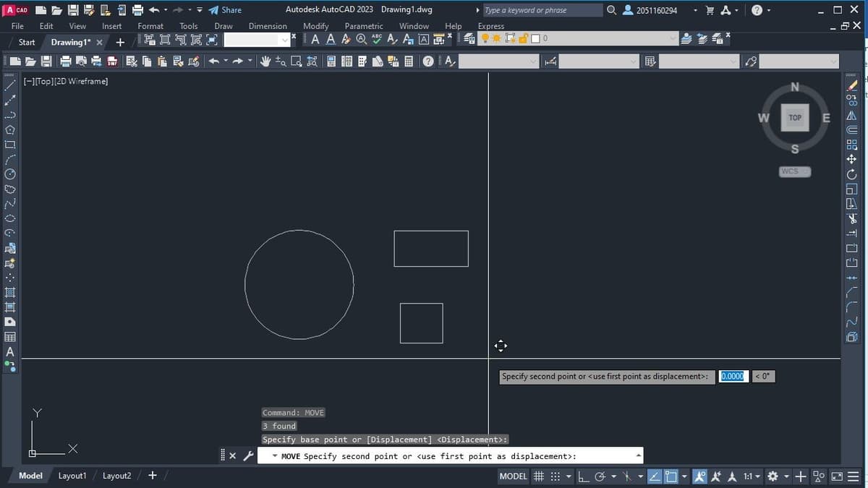Open the table style dropdown
Screen dimensions: 868x488
(734, 62)
